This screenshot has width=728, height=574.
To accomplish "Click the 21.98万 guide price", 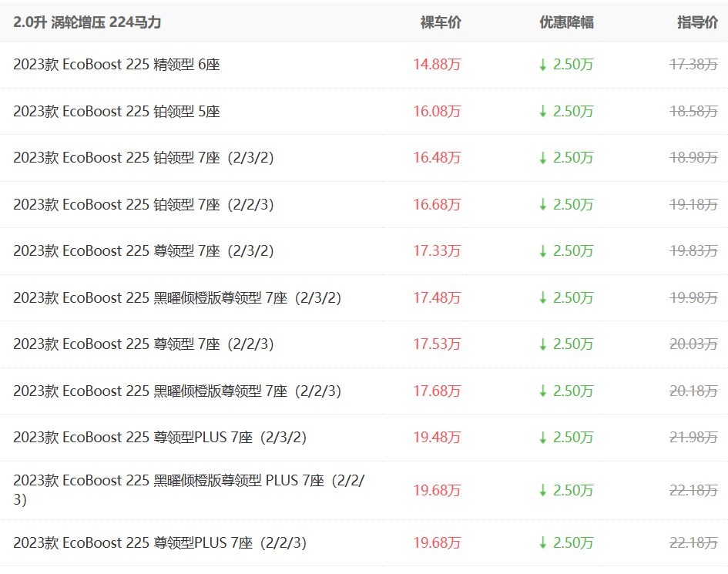I will coord(693,438).
